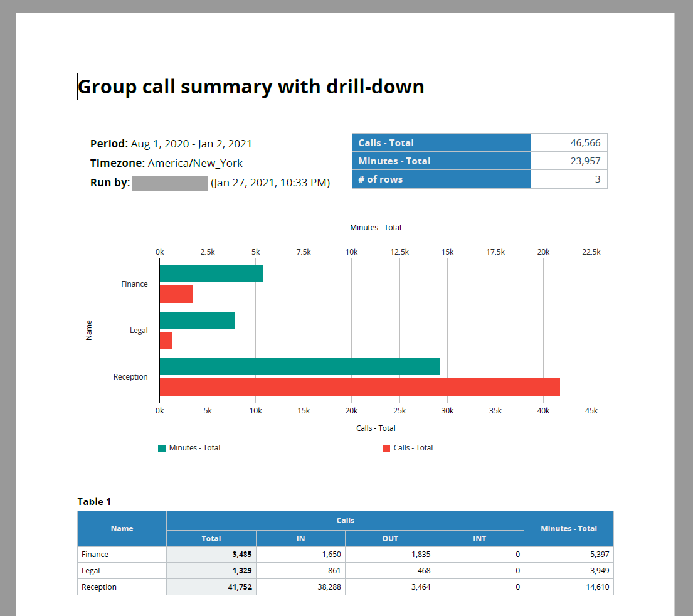The height and width of the screenshot is (616, 693).
Task: Click the 'Minutes - Total' legend label
Action: (x=194, y=447)
